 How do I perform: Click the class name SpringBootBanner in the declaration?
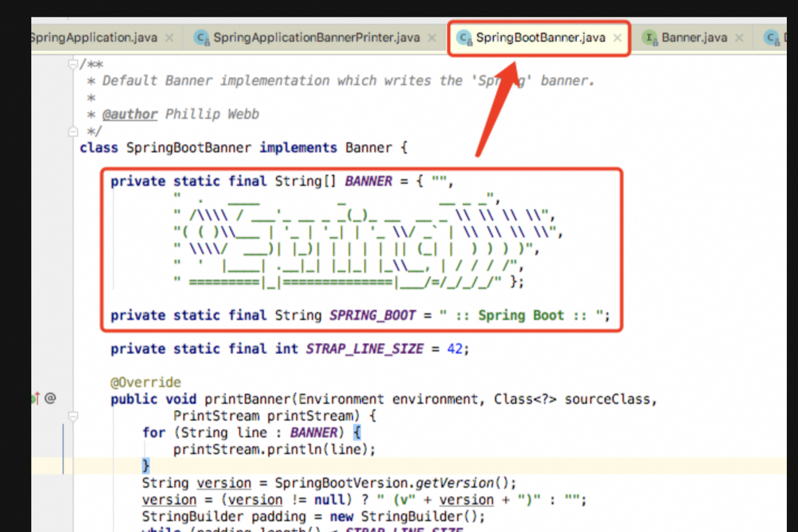(189, 148)
